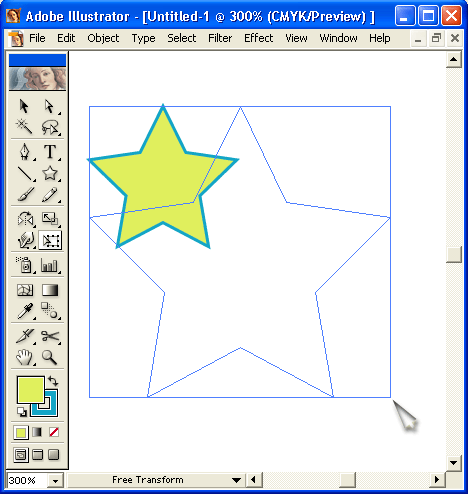Open the Window menu

click(x=338, y=38)
